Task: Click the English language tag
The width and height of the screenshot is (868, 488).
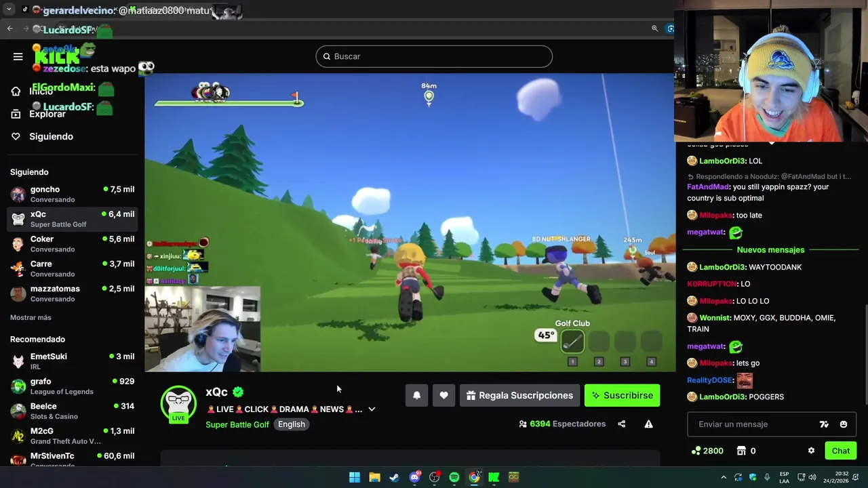Action: 292,424
